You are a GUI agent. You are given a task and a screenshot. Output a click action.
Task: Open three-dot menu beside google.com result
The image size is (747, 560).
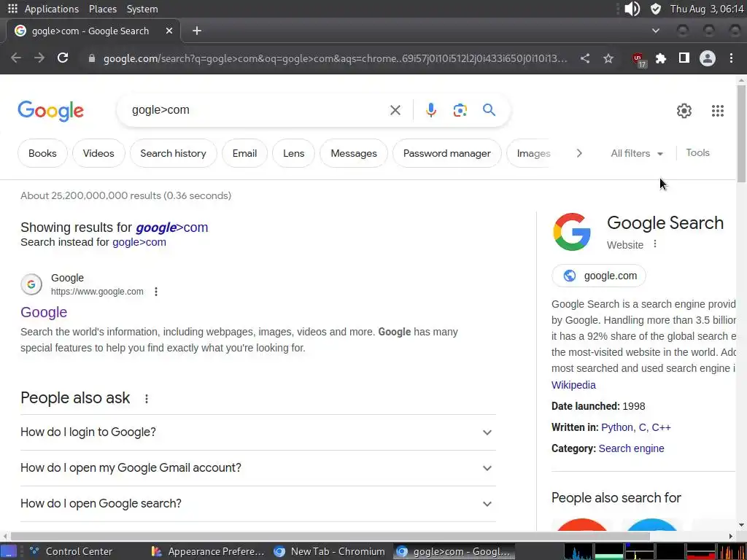(x=156, y=292)
